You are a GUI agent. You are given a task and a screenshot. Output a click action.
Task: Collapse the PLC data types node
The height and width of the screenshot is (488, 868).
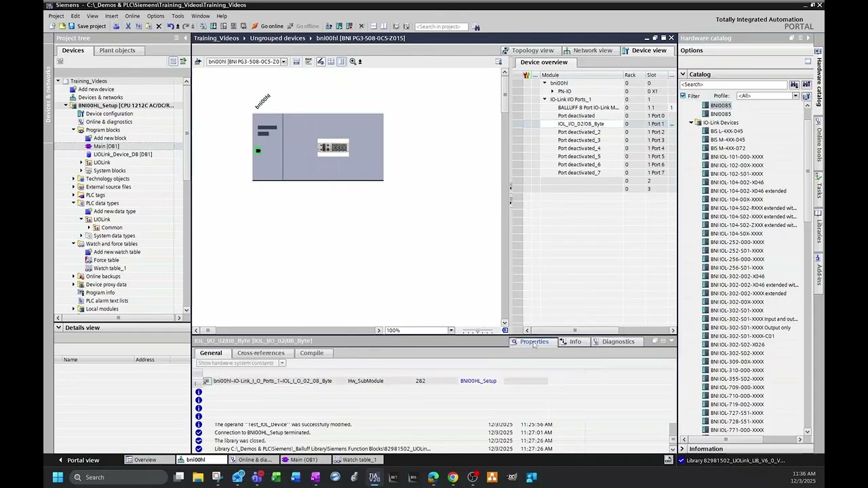73,203
